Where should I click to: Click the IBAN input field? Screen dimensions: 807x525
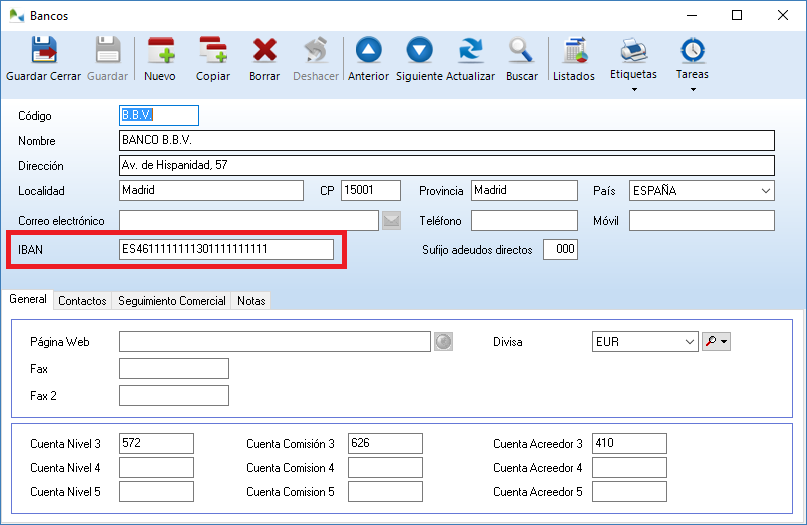point(226,250)
